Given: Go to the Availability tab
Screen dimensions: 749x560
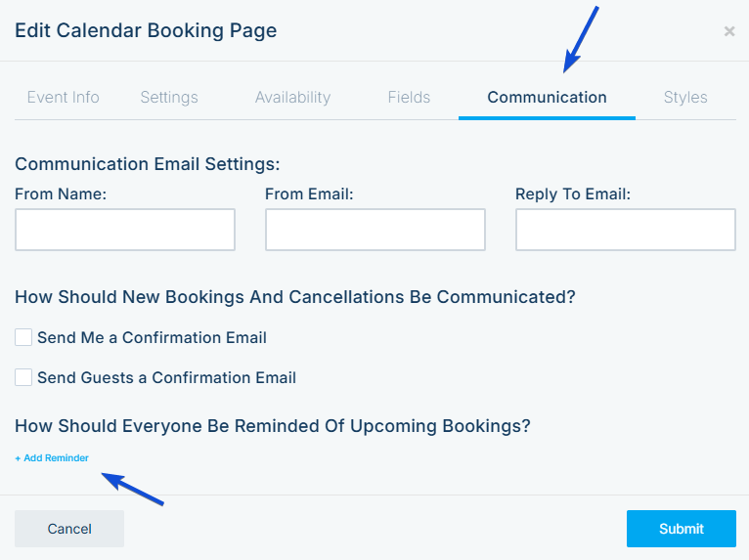Looking at the screenshot, I should (x=292, y=98).
